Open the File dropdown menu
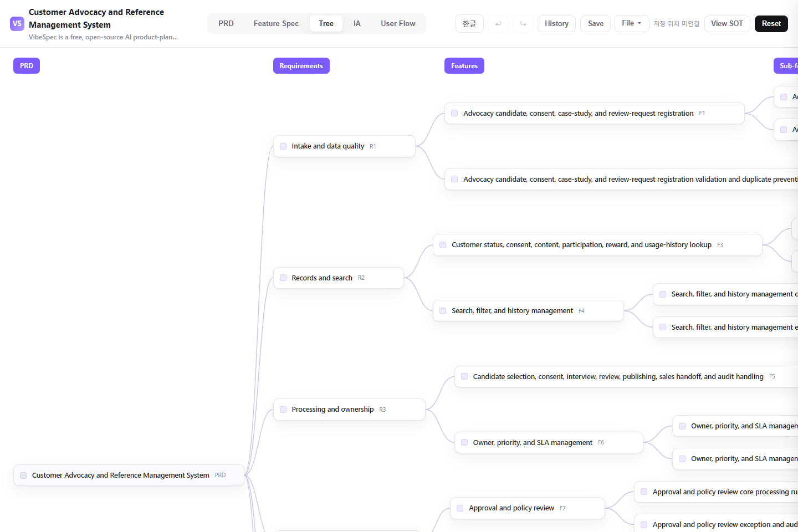The image size is (798, 532). (632, 23)
